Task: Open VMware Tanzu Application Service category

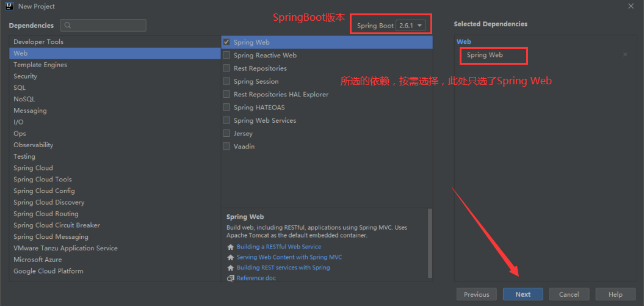Action: tap(115, 249)
